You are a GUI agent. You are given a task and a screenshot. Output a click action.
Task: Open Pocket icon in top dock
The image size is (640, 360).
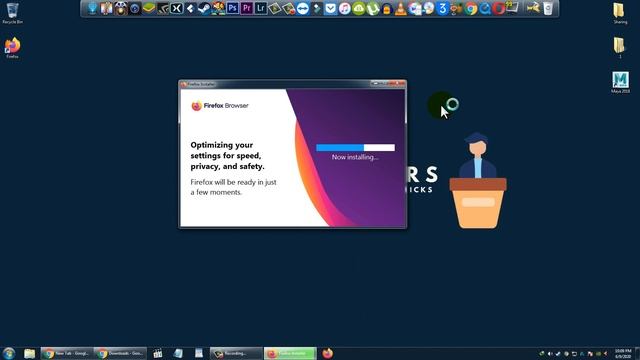pos(331,9)
